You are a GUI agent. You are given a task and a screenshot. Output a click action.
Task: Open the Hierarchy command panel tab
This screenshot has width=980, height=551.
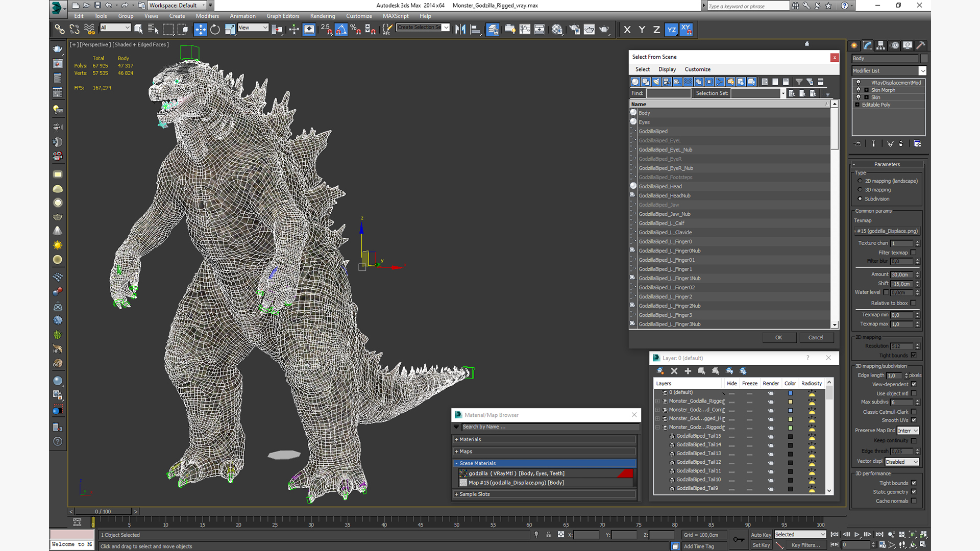pos(880,45)
